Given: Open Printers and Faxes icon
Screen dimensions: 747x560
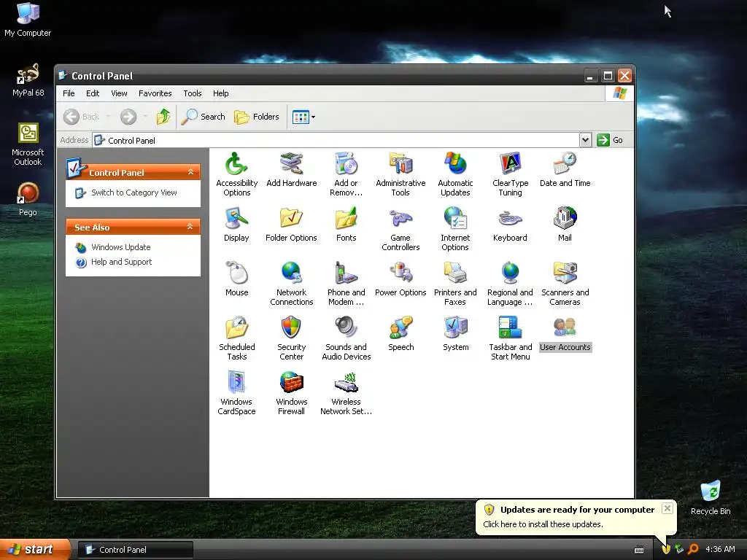Looking at the screenshot, I should (x=455, y=284).
